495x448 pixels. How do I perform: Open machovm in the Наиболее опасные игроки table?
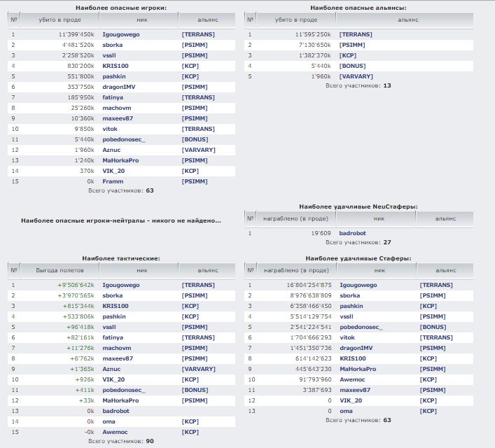coord(117,108)
